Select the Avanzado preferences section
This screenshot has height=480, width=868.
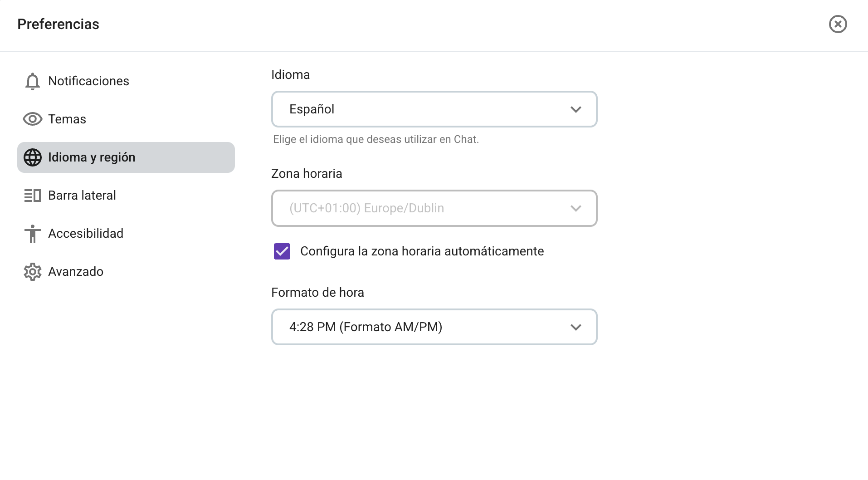76,272
